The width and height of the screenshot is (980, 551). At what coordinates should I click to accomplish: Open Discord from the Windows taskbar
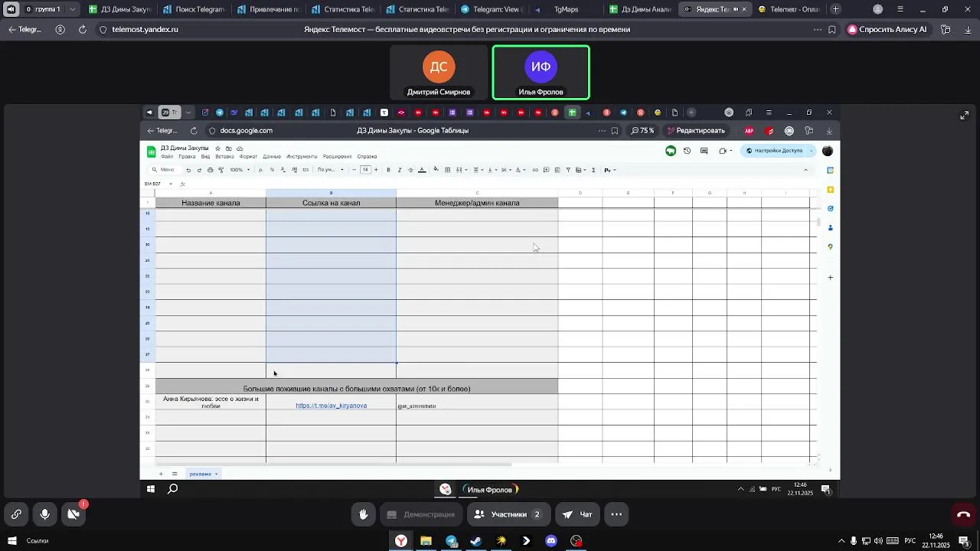[551, 541]
